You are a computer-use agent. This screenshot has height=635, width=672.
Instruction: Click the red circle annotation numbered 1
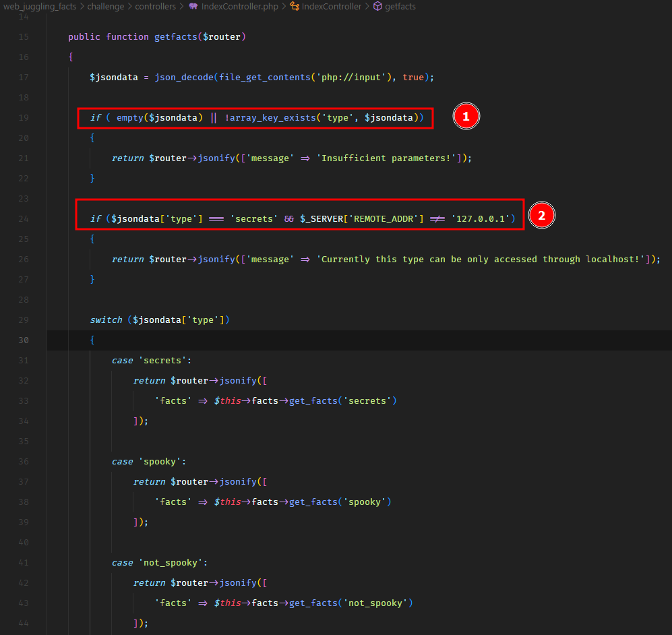pos(466,117)
